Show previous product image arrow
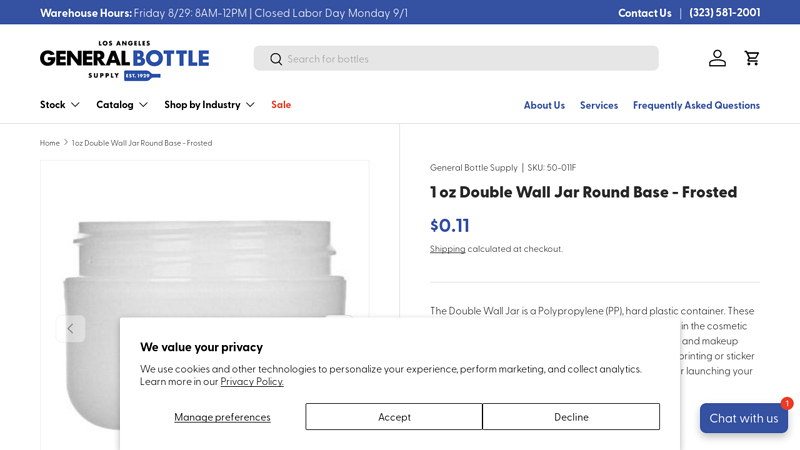This screenshot has height=450, width=800. pyautogui.click(x=70, y=329)
